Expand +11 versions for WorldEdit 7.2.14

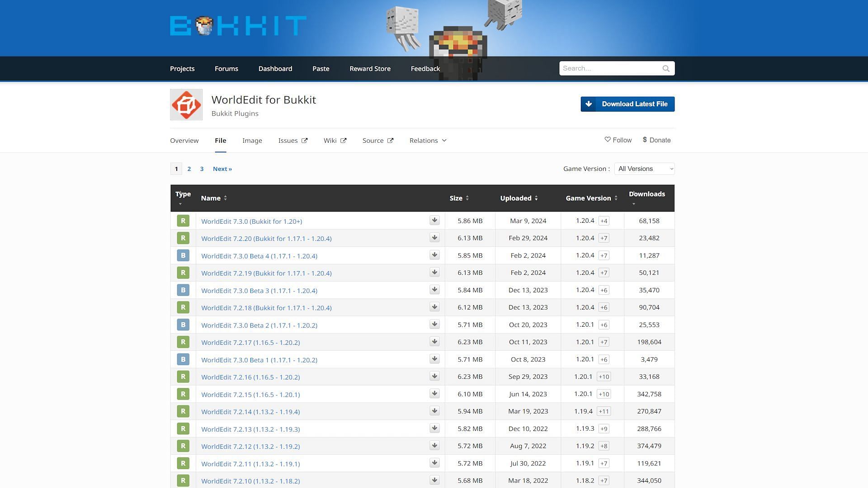tap(604, 411)
